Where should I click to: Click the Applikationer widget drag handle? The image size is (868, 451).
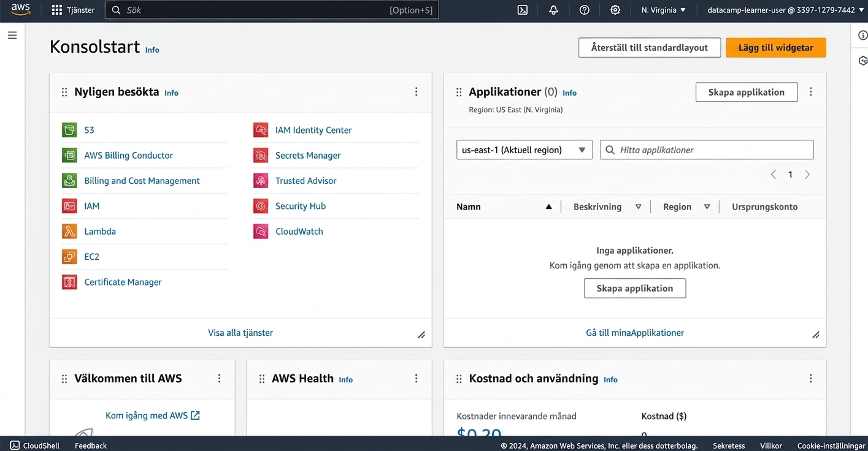459,92
